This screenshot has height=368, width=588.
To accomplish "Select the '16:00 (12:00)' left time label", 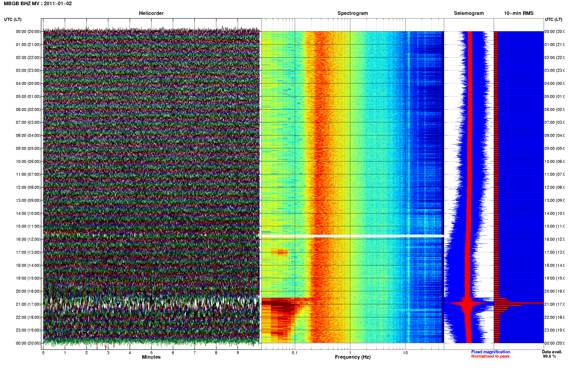I will click(x=28, y=239).
